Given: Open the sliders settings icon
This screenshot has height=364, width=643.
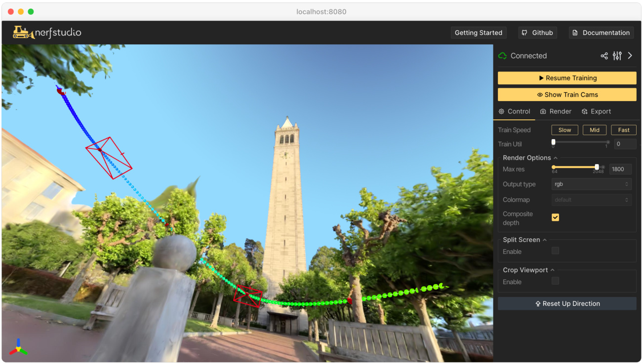Looking at the screenshot, I should pos(617,56).
